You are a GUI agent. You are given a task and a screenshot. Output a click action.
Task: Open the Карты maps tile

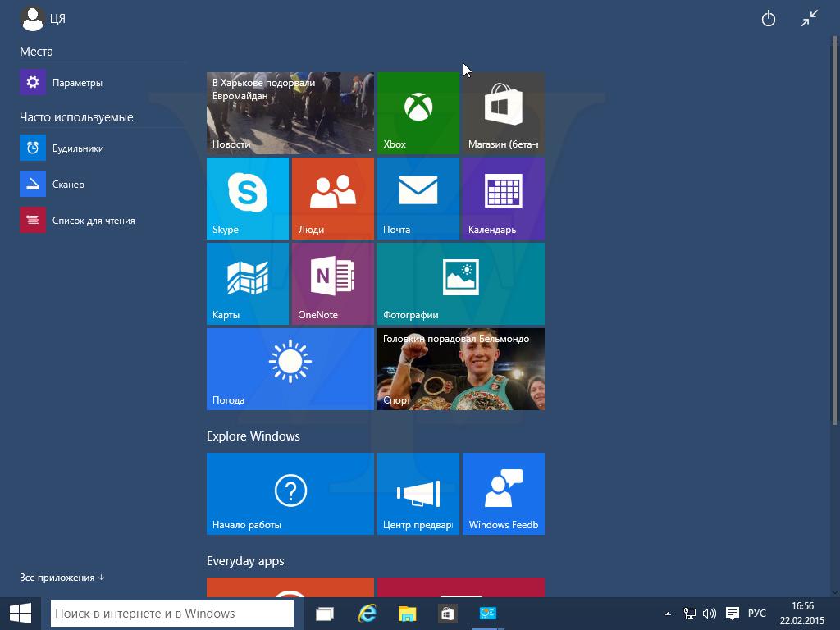247,284
